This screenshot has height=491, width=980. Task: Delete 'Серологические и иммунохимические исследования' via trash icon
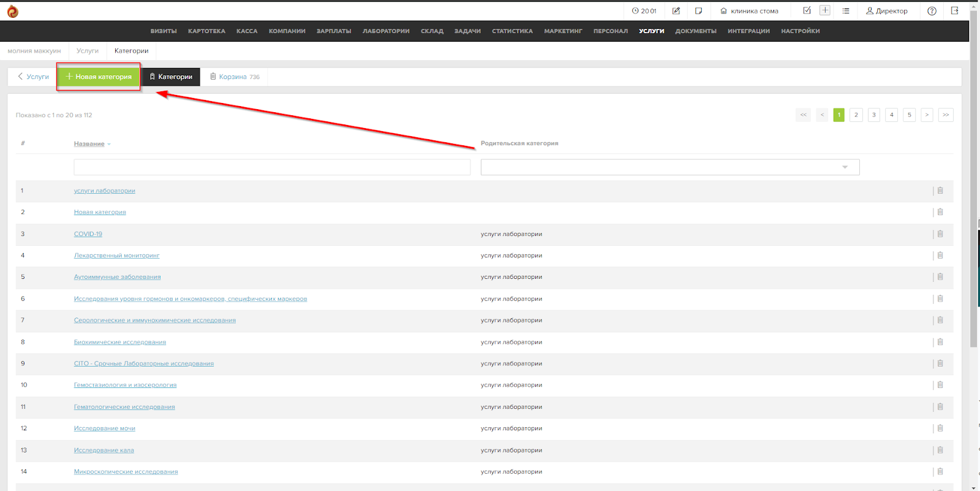[x=940, y=320]
